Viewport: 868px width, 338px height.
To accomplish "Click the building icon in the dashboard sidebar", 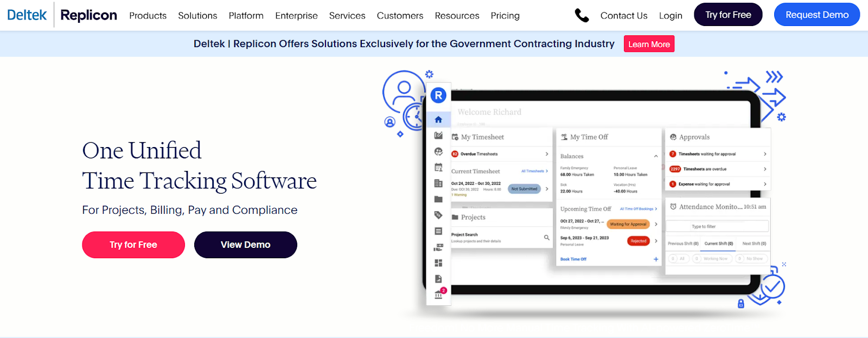I will click(x=438, y=183).
